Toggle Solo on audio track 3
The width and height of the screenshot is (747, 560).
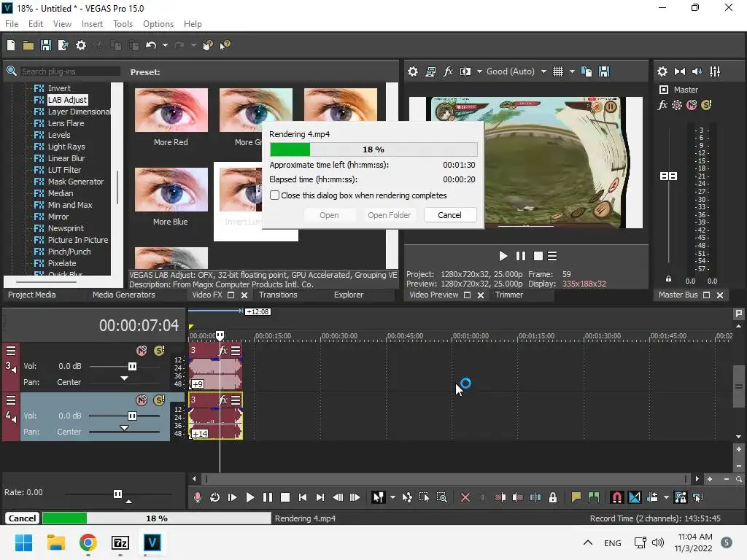[x=159, y=351]
